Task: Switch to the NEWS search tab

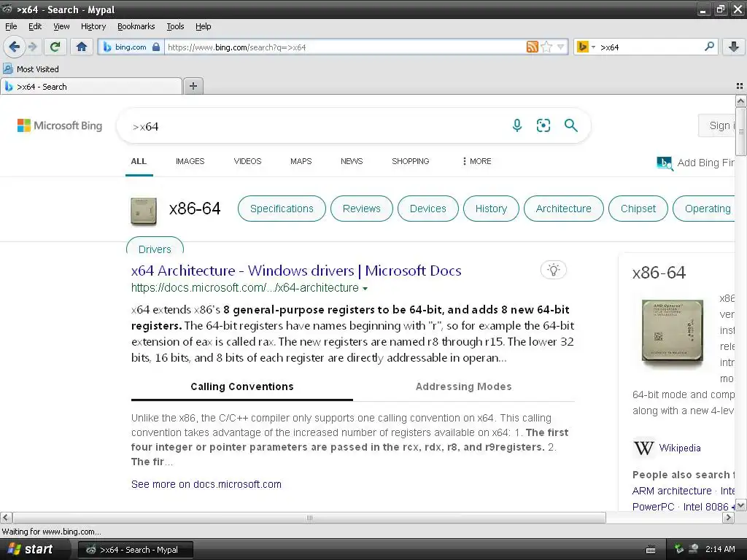Action: [x=352, y=161]
